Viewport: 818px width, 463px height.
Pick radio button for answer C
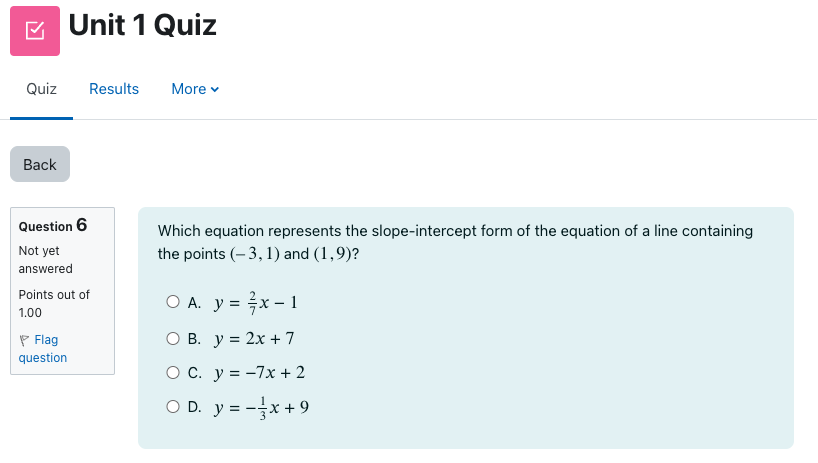coord(173,373)
